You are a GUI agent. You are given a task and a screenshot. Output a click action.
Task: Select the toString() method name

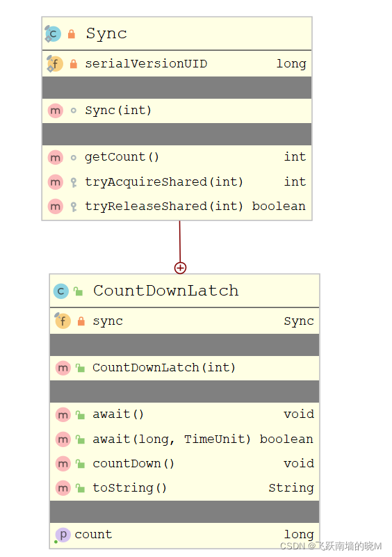(130, 488)
